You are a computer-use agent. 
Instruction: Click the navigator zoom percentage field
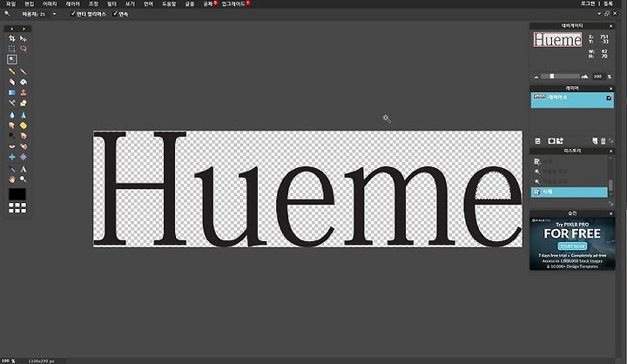(597, 77)
